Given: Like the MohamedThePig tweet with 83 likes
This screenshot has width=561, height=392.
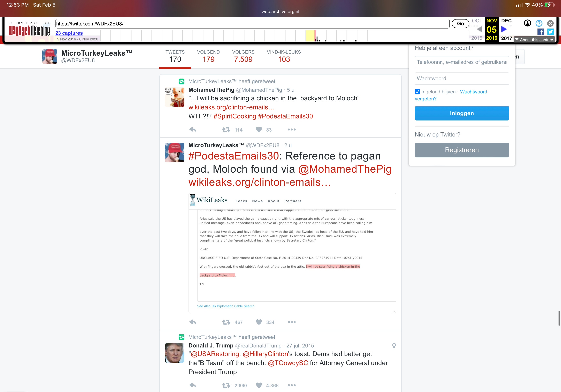Looking at the screenshot, I should pos(259,130).
